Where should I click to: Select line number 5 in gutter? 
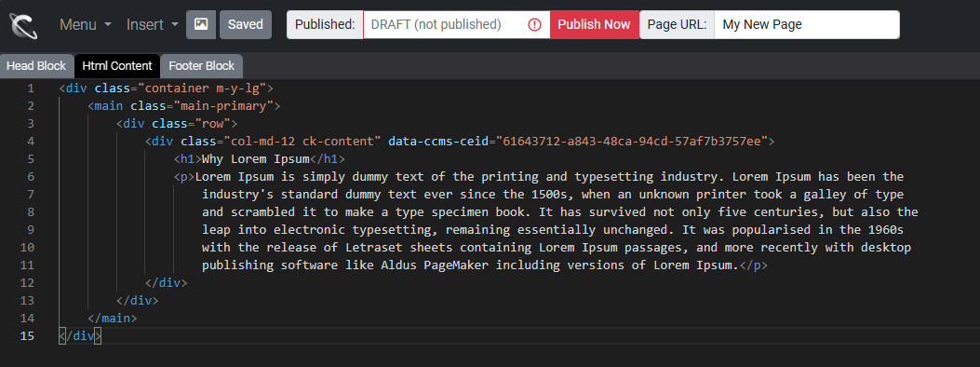click(x=31, y=158)
